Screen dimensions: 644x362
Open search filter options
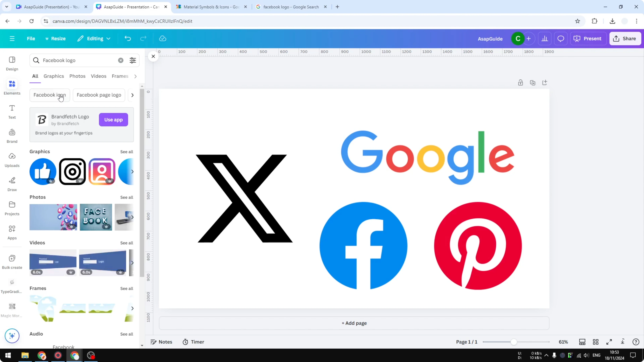[132, 60]
